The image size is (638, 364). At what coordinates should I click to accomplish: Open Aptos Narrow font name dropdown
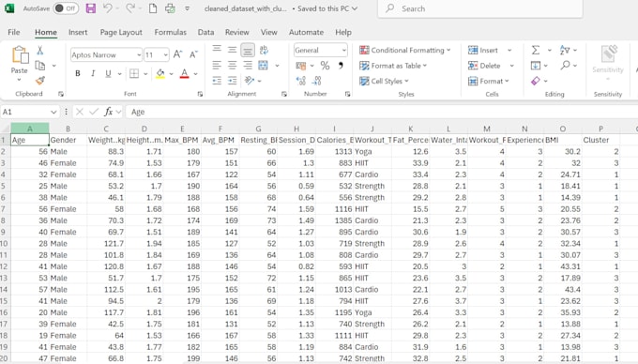pos(139,54)
